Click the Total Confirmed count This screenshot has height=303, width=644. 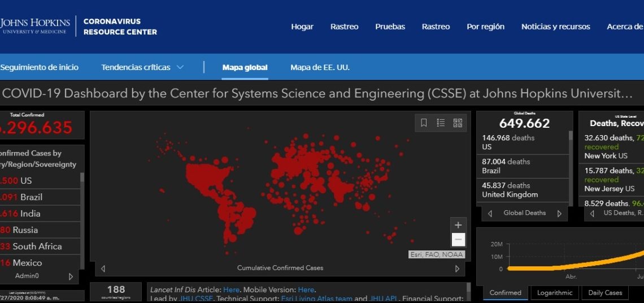[36, 128]
